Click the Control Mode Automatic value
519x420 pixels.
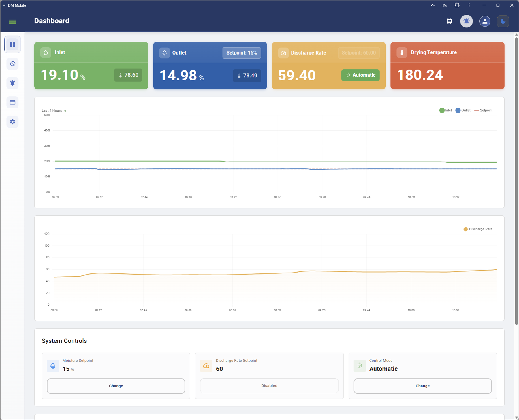(383, 369)
